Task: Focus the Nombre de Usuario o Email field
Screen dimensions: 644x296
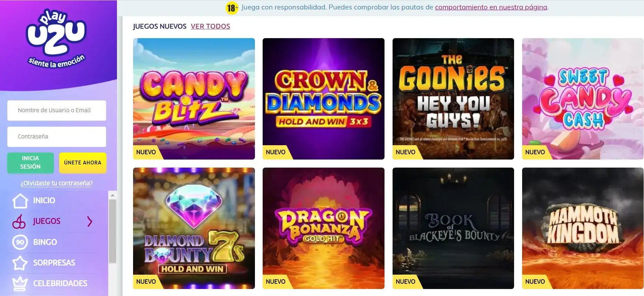Action: point(57,111)
